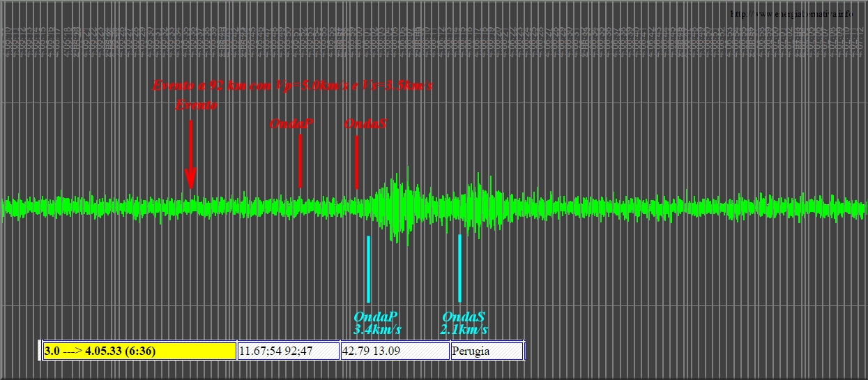Viewport: 868px width, 380px height.
Task: Click the cyan OndaP marker line
Action: click(368, 268)
